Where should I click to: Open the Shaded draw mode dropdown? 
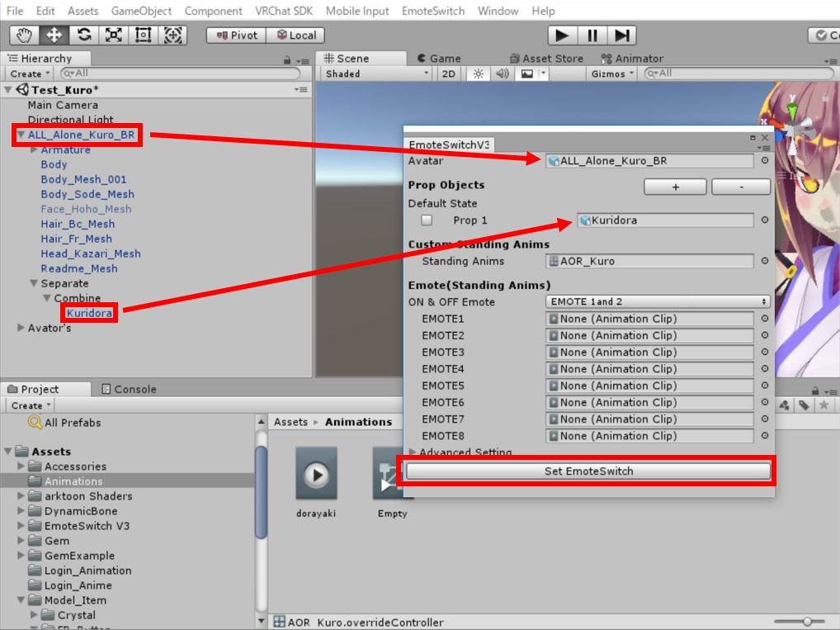tap(377, 73)
